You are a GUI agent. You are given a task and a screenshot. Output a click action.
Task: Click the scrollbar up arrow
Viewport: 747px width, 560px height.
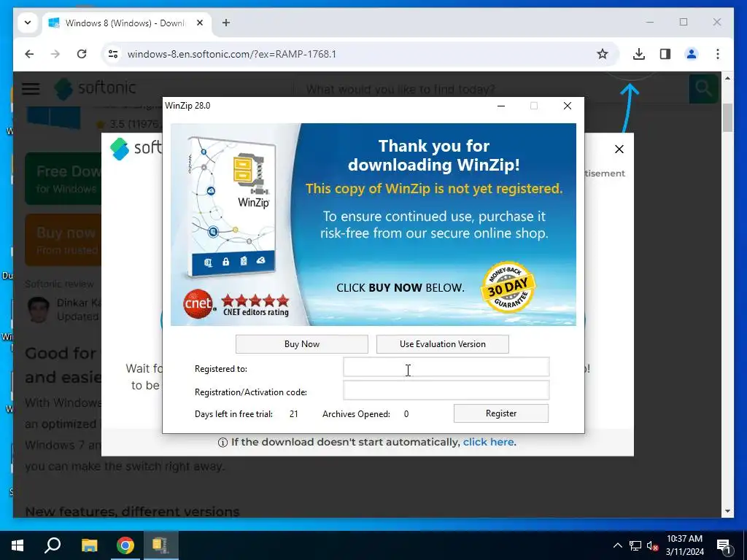pyautogui.click(x=727, y=77)
